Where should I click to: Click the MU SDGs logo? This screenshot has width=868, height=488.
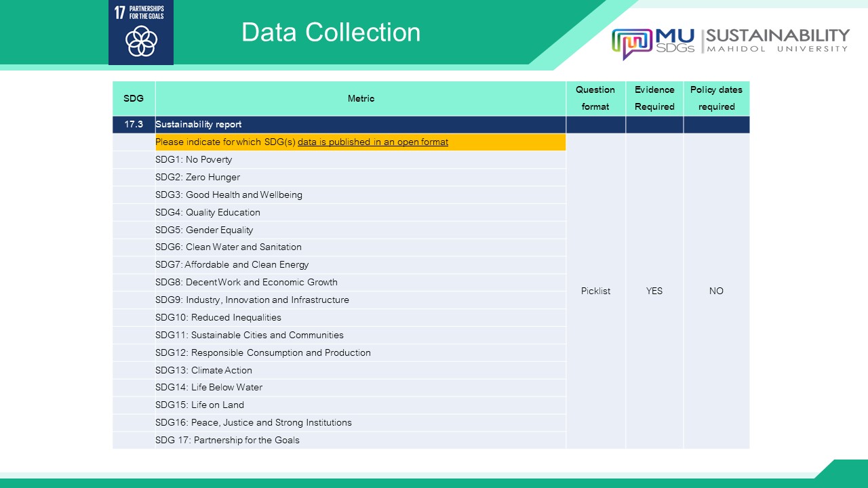click(x=654, y=43)
